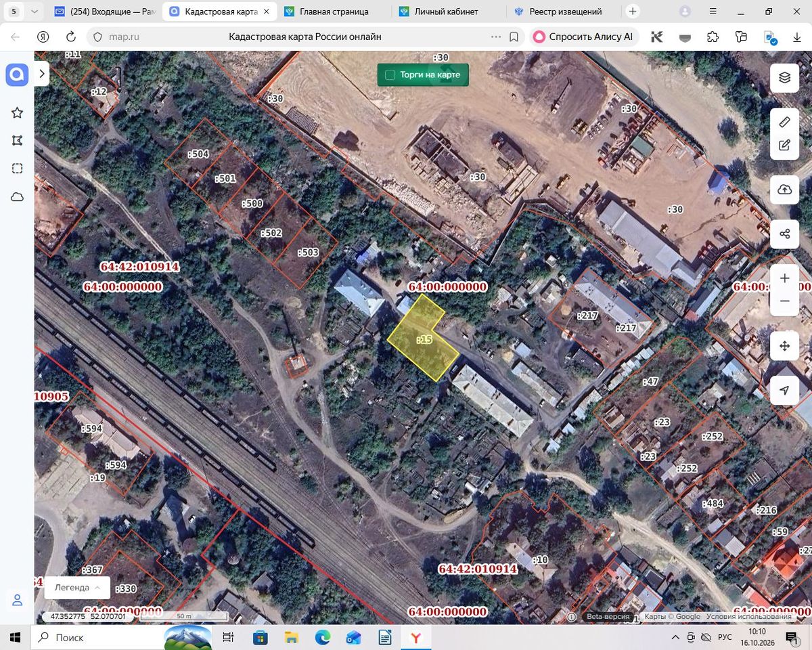Open the edit note tool on map
Image resolution: width=812 pixels, height=650 pixels.
click(x=785, y=145)
